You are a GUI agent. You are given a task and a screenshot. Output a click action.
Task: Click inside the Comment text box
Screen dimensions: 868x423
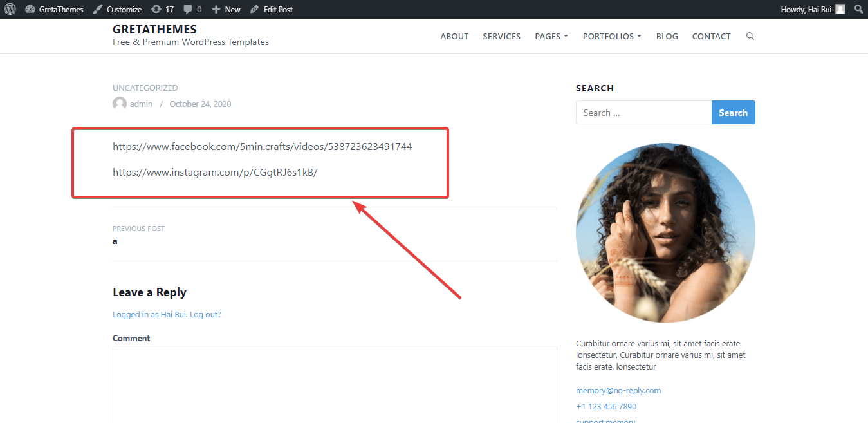point(334,383)
